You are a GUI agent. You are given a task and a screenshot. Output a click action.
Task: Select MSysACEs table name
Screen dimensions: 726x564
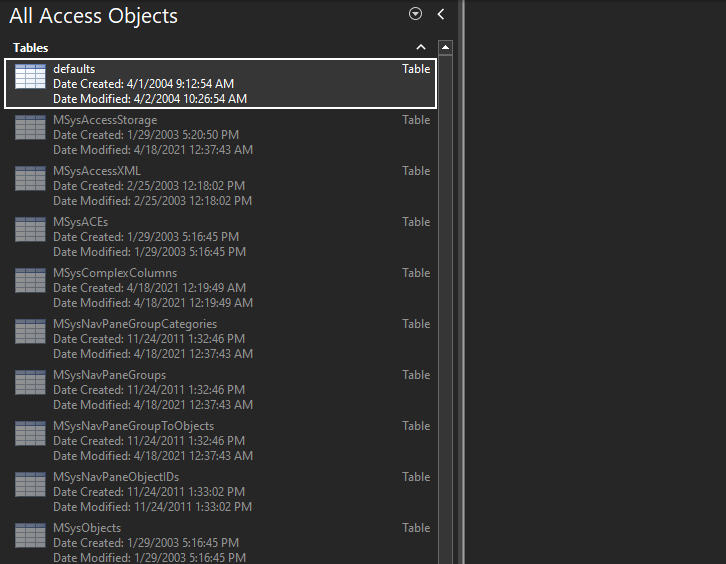81,222
